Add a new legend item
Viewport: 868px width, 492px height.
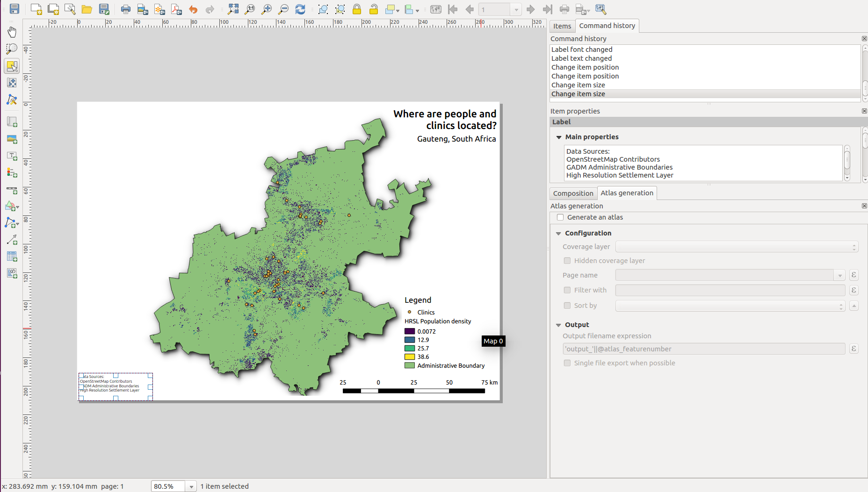coord(12,172)
